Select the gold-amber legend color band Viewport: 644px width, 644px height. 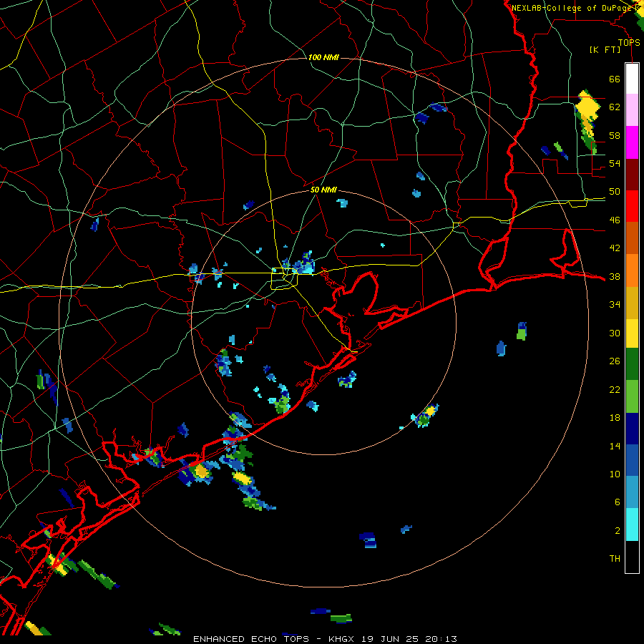pyautogui.click(x=632, y=302)
